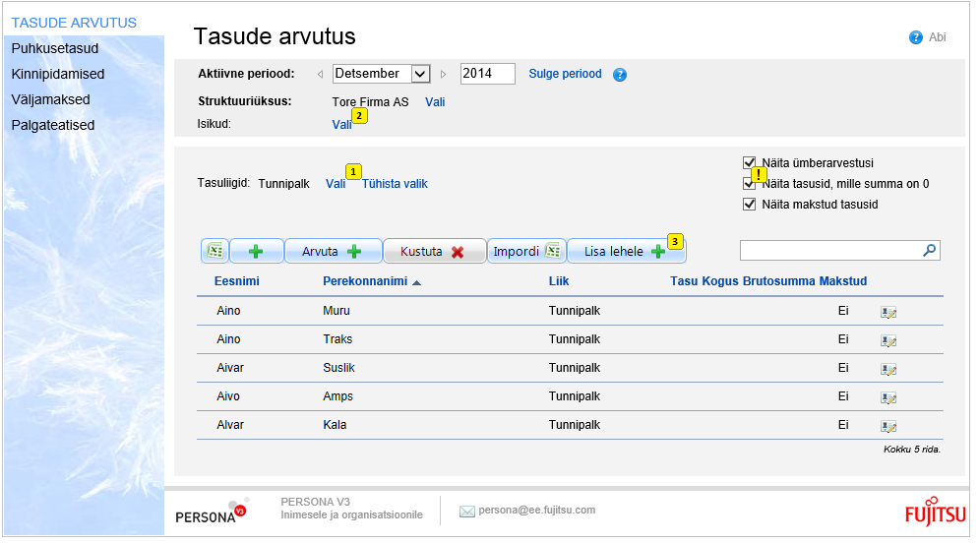The image size is (980, 543).
Task: Click the Sulge periood link
Action: (565, 74)
